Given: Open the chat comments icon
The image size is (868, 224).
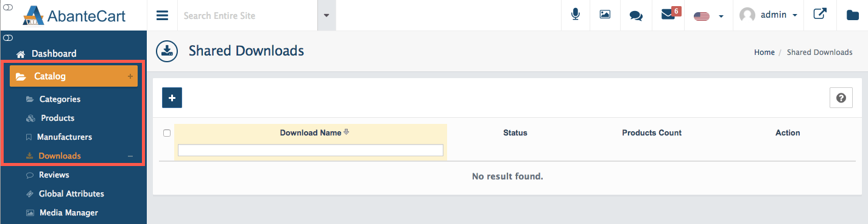Looking at the screenshot, I should 636,15.
